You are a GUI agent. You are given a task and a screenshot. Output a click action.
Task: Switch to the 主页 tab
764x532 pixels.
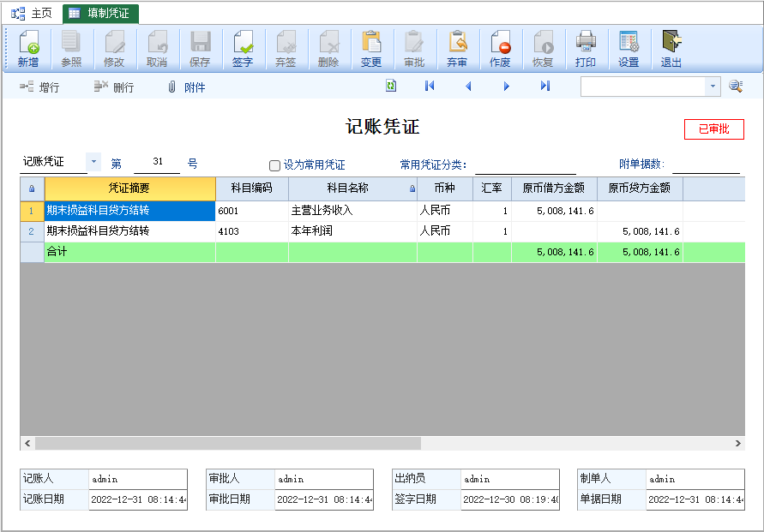pos(32,13)
